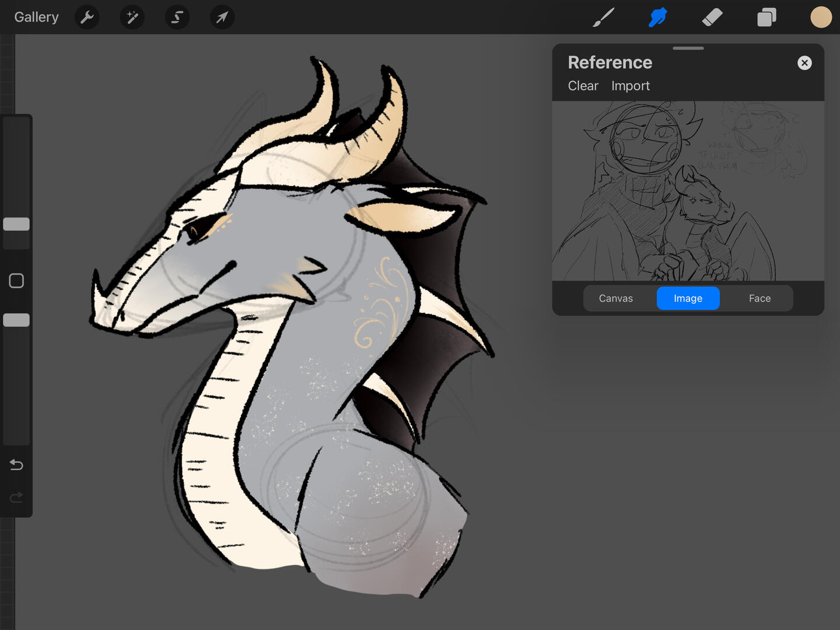
Task: Click the brush size slider handle
Action: pos(16,224)
